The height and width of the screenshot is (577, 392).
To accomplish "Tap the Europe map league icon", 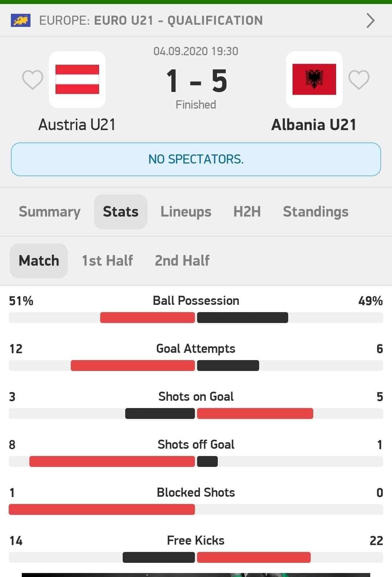I will pyautogui.click(x=21, y=20).
